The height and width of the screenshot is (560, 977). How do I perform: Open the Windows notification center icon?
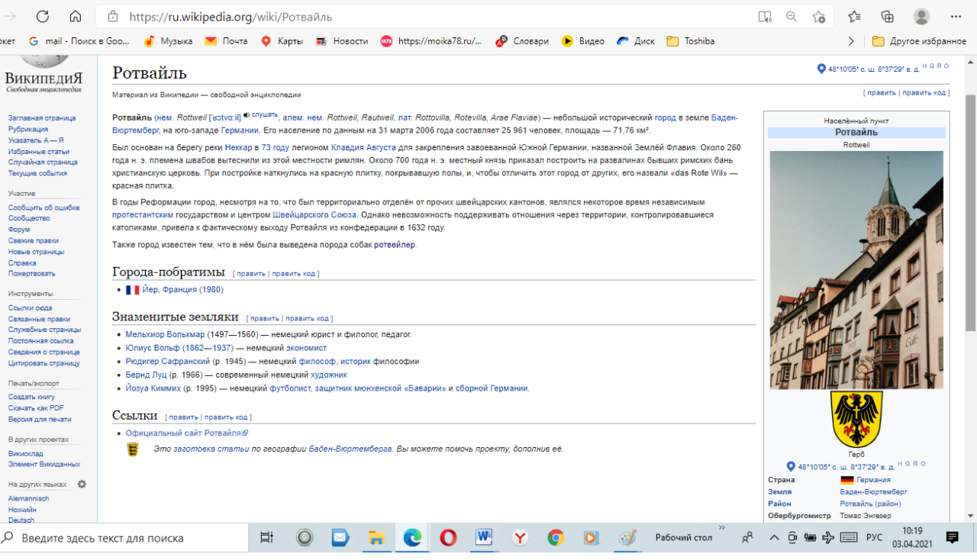(x=953, y=538)
